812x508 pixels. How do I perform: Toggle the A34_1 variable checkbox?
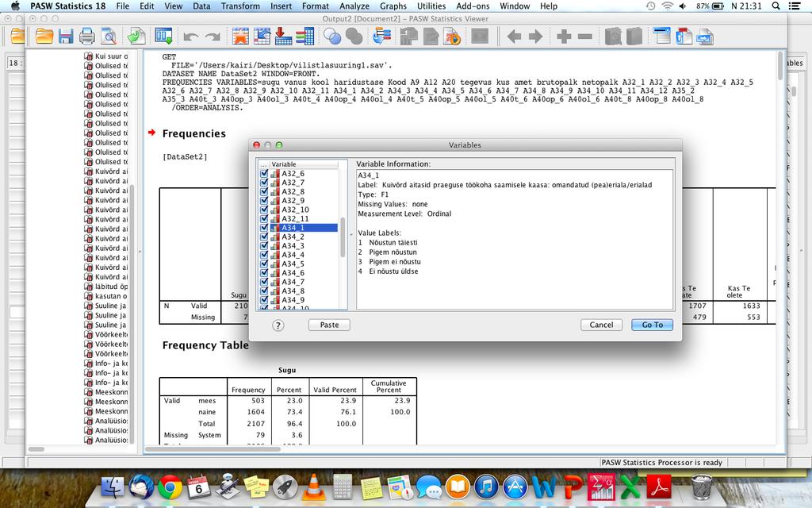click(264, 228)
